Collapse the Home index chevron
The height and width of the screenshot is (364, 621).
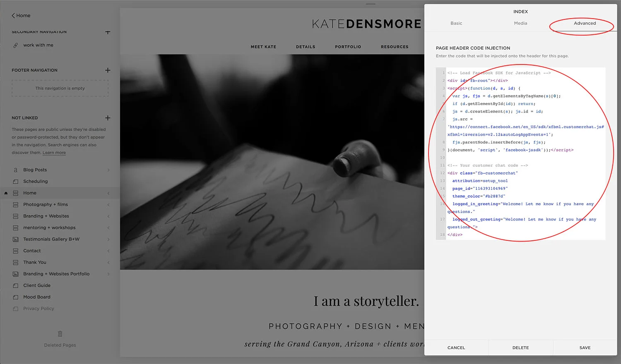click(108, 193)
